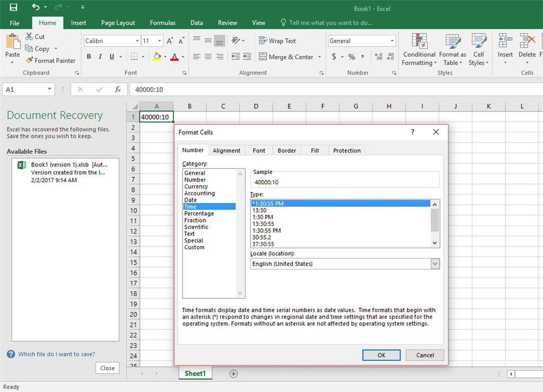The height and width of the screenshot is (392, 543).
Task: Click the Copy icon in Clipboard group
Action: [29, 48]
